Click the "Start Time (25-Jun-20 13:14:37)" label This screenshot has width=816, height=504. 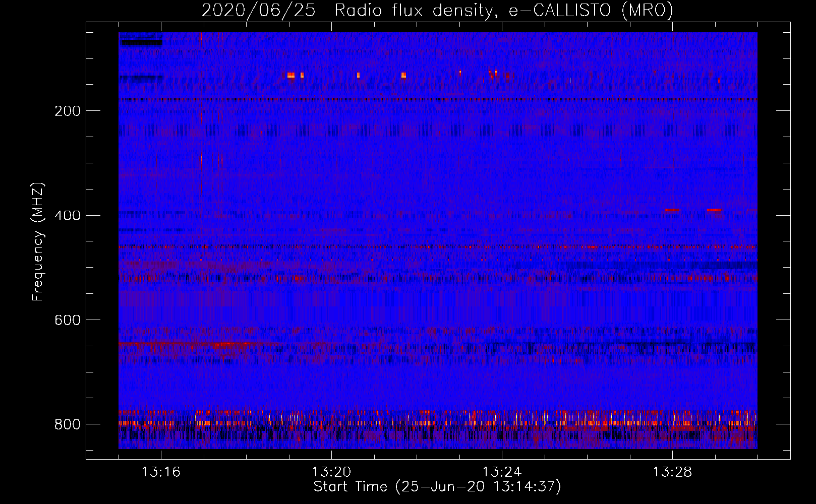point(437,487)
